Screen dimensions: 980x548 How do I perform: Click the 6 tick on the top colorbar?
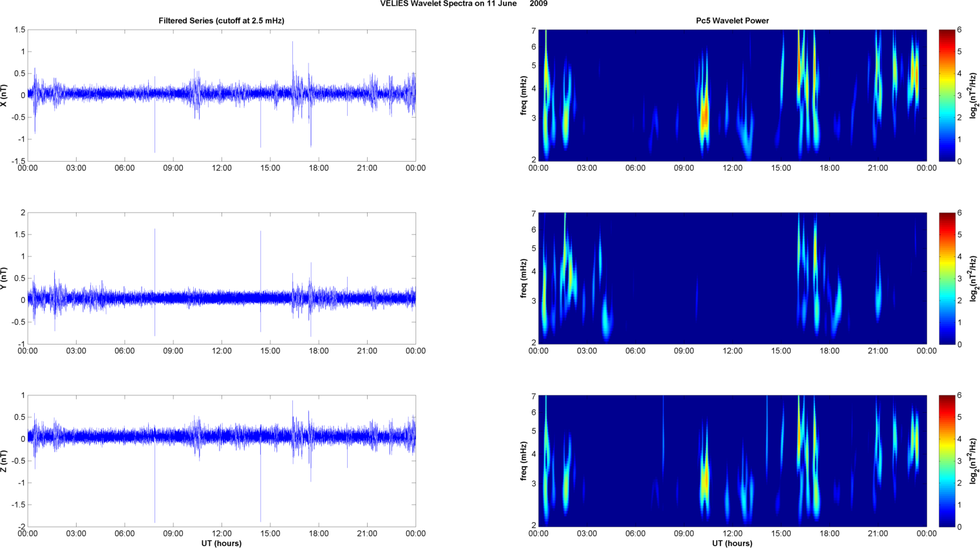click(959, 30)
